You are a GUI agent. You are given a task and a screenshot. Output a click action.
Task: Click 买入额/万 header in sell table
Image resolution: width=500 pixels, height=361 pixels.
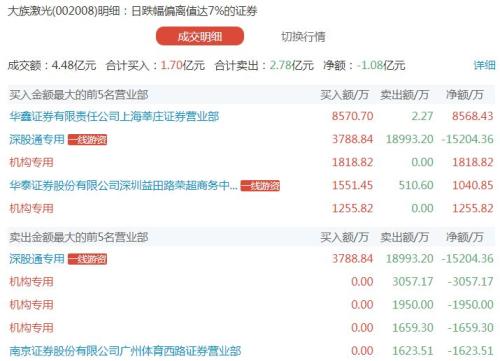pos(344,237)
